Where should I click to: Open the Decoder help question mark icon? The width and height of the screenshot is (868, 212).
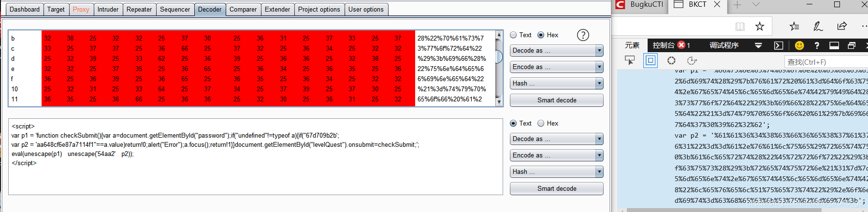click(583, 35)
